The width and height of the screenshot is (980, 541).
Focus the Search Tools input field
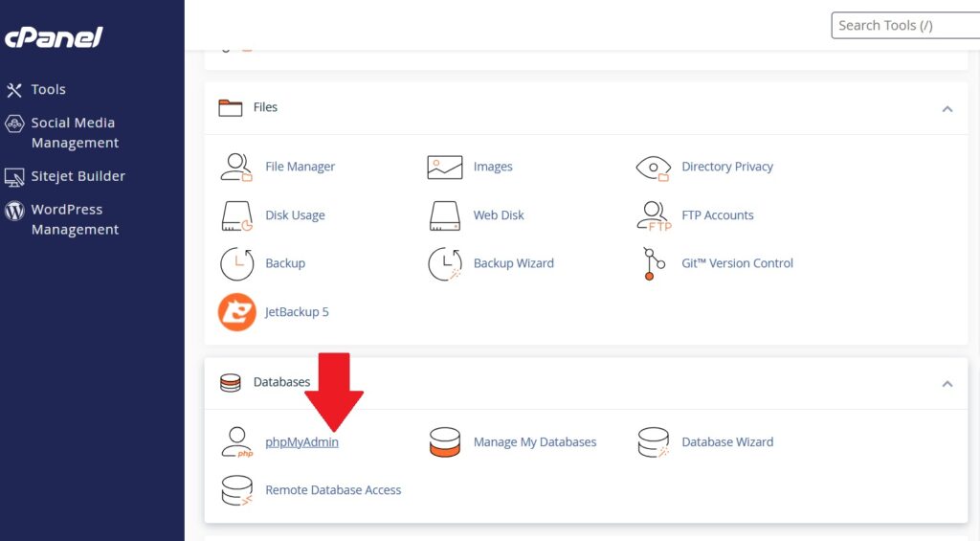[905, 26]
